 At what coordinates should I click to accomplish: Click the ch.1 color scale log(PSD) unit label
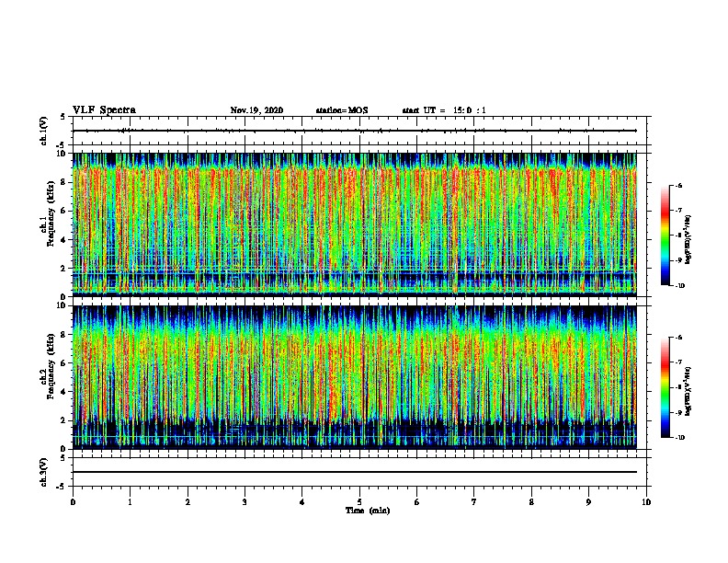pos(688,240)
